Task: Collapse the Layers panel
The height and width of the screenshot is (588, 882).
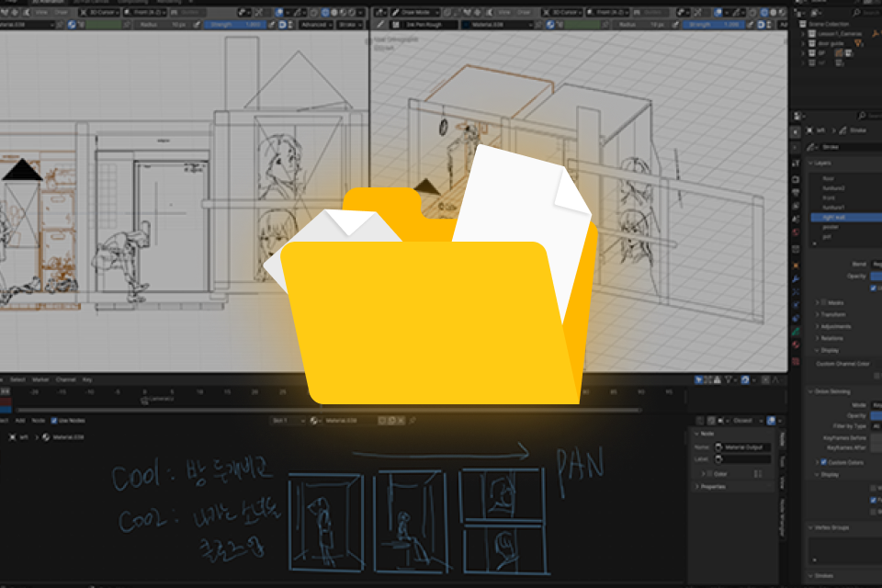Action: [810, 164]
